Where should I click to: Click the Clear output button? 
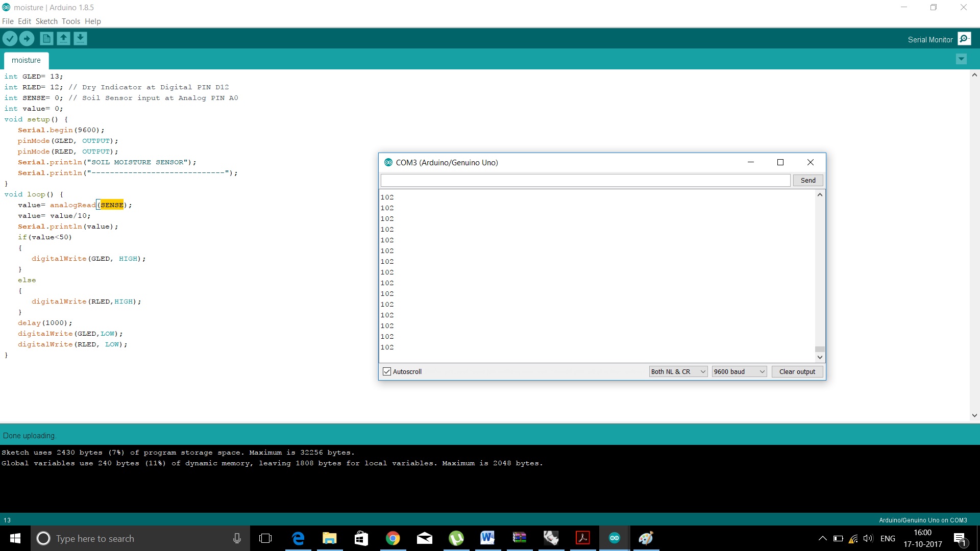pos(797,371)
